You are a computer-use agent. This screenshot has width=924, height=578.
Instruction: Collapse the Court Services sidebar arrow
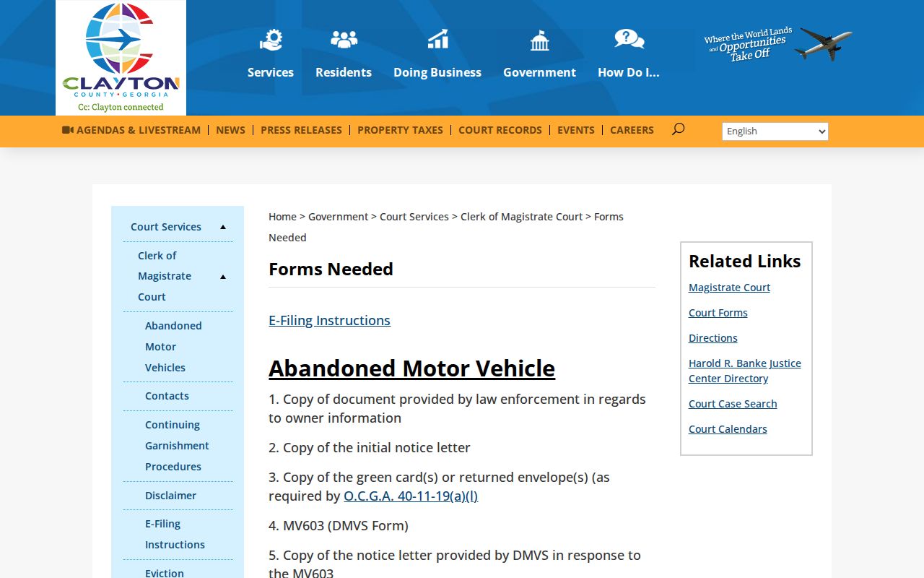point(223,227)
